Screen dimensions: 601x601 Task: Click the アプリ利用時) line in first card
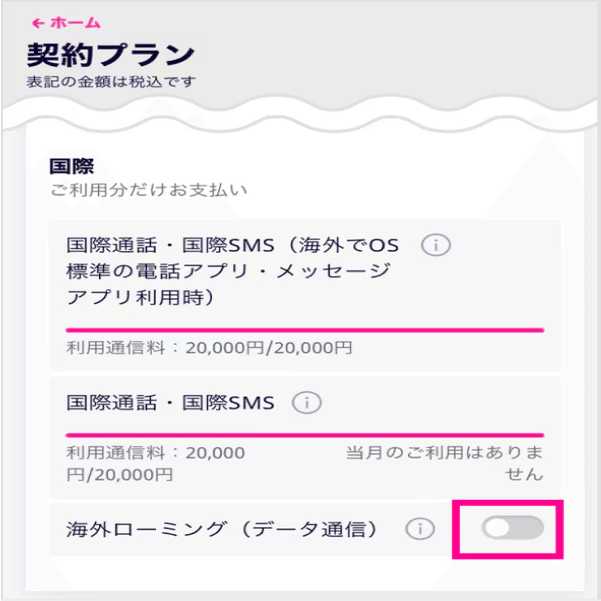coord(140,297)
